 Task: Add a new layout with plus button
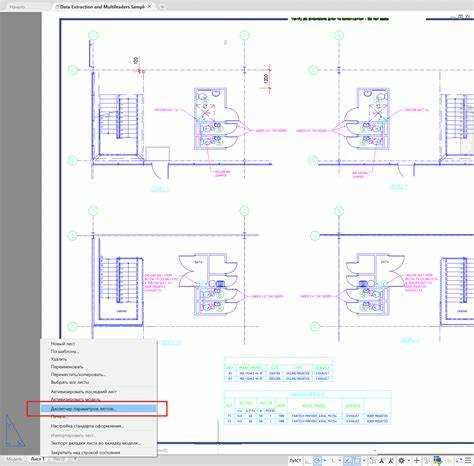[x=75, y=459]
